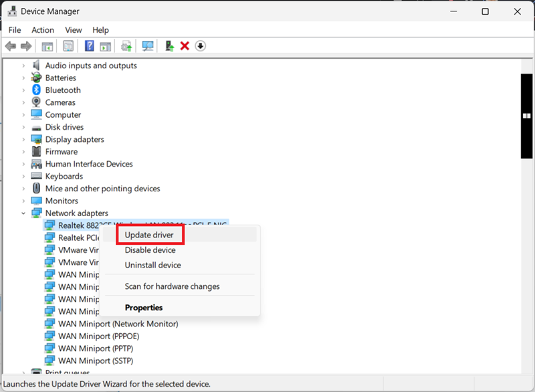Viewport: 535px width, 392px height.
Task: Click the computer with green arrow update toolbar icon
Action: (x=169, y=45)
